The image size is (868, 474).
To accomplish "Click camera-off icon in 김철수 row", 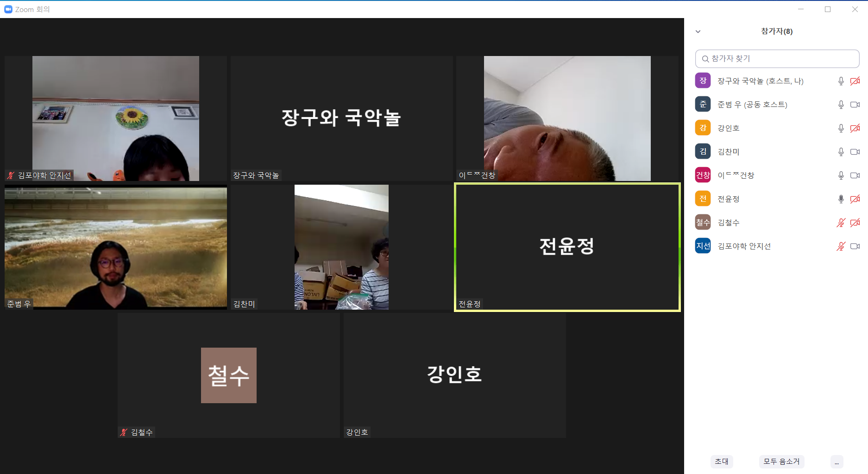I will click(x=855, y=223).
